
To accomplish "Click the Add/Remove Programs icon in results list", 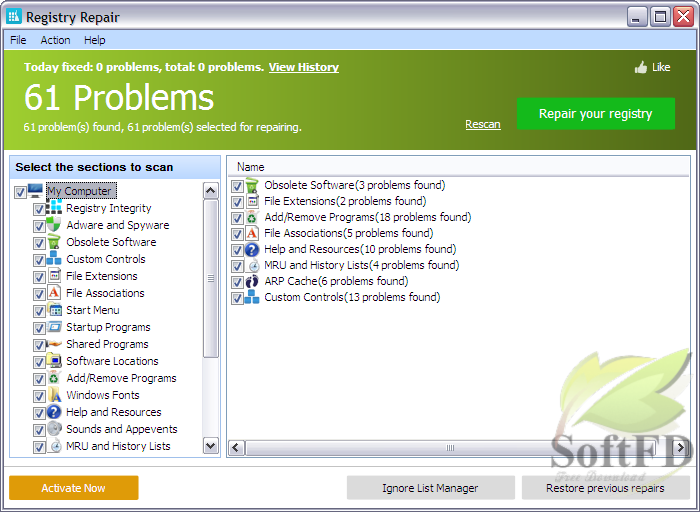I will (x=252, y=217).
